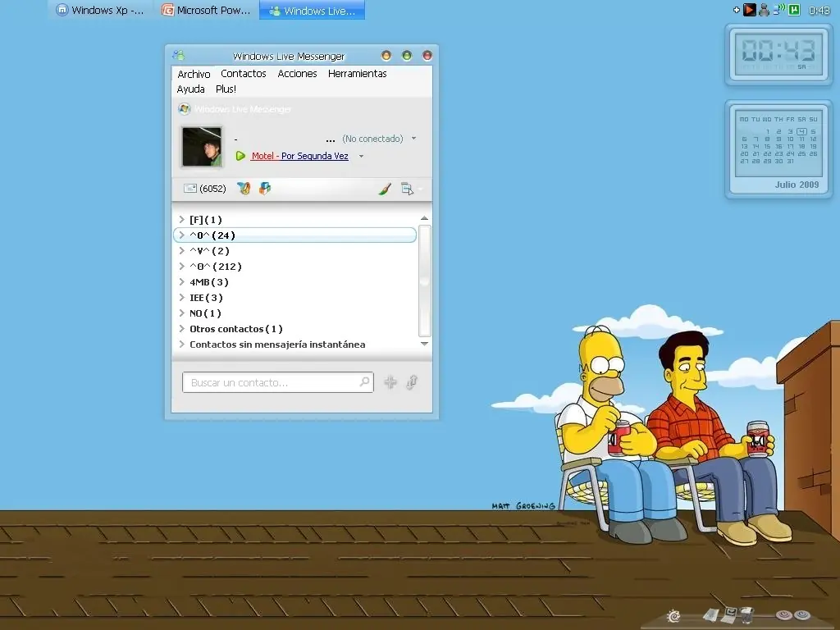Click the green uTorrent tray icon
Image resolution: width=840 pixels, height=630 pixels.
(x=794, y=10)
